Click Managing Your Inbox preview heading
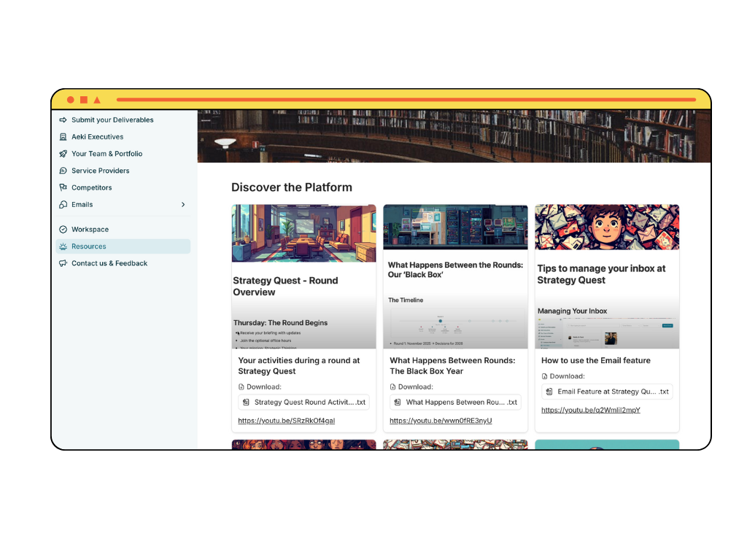 572,311
